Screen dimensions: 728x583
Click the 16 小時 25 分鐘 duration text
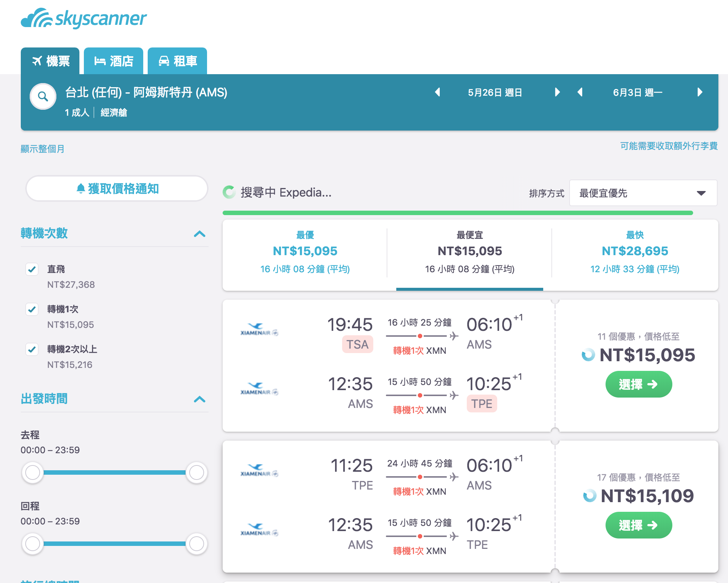(x=420, y=322)
